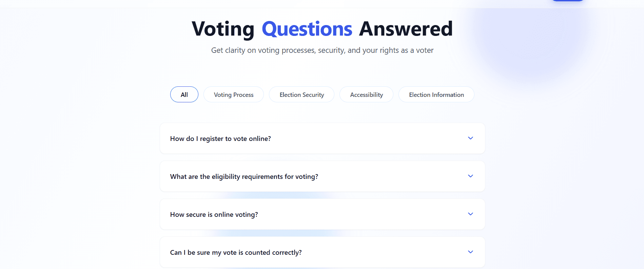Switch to the Voting Process category

(x=234, y=95)
